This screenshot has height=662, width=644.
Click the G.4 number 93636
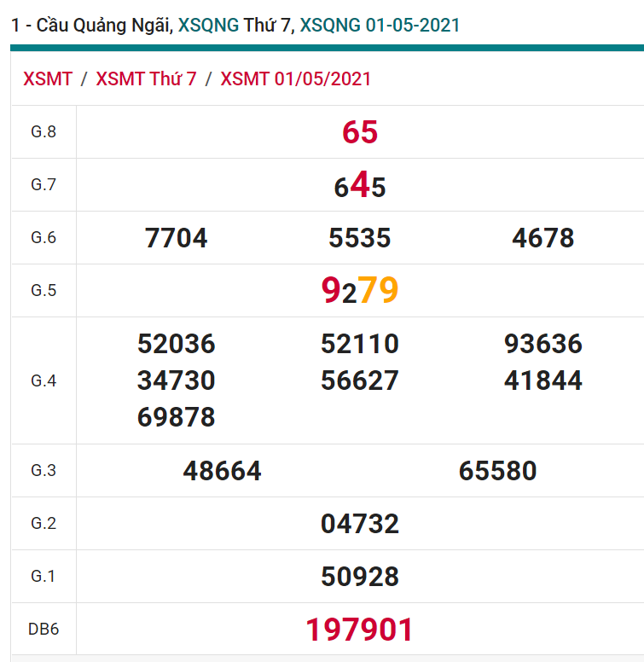pos(543,344)
